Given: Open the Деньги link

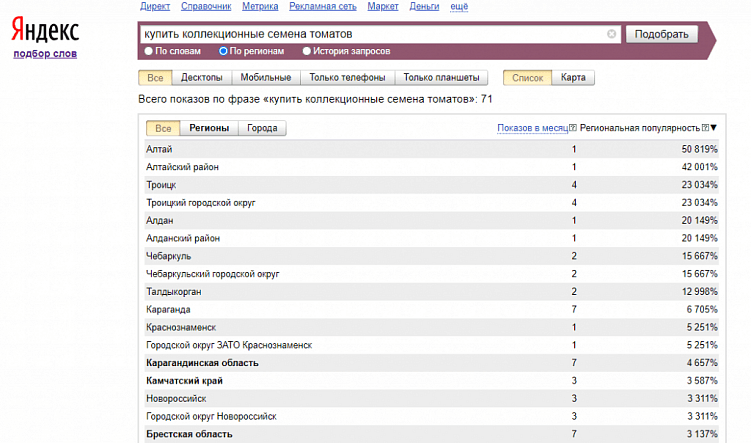Looking at the screenshot, I should click(424, 7).
